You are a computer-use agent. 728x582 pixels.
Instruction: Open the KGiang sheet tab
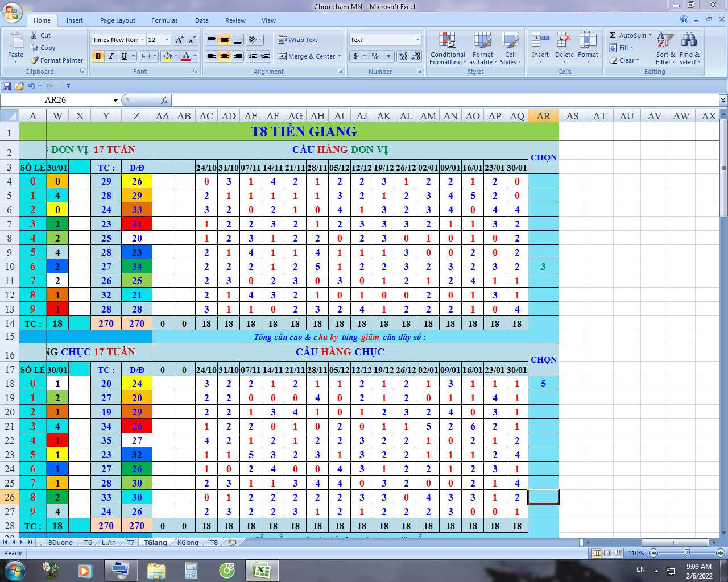pos(188,543)
